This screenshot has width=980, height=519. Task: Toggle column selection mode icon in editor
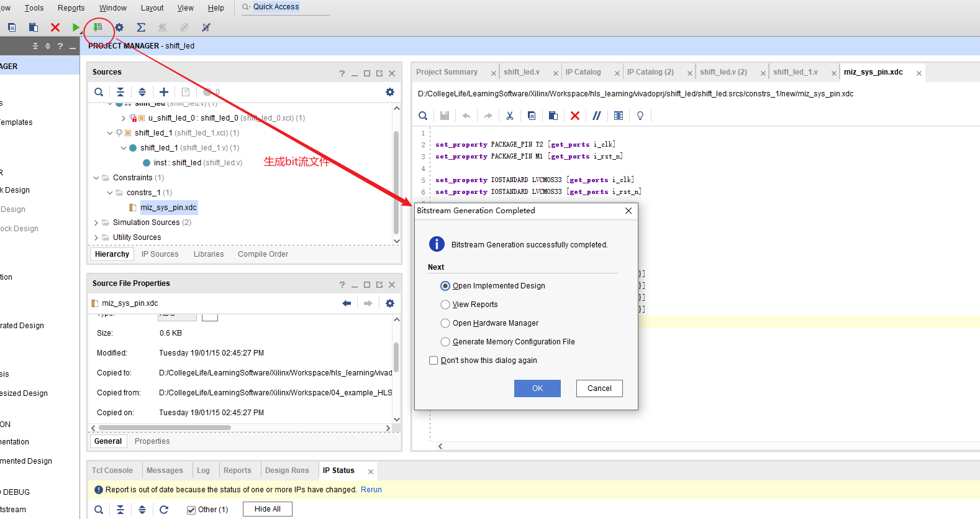[x=619, y=116]
